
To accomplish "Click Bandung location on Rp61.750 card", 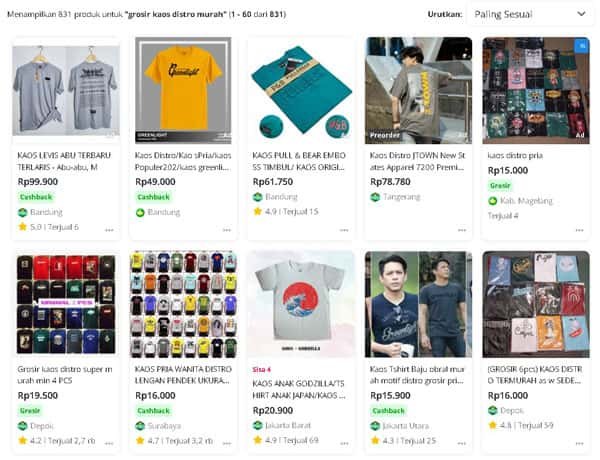I will pos(281,197).
